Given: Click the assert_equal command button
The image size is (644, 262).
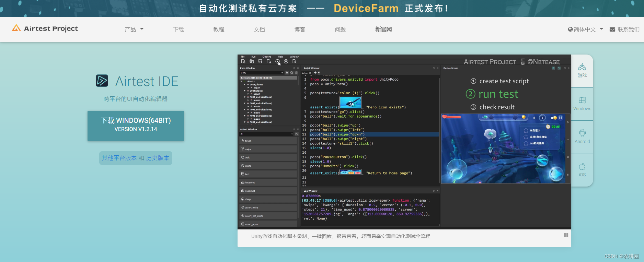Looking at the screenshot, I should [268, 224].
